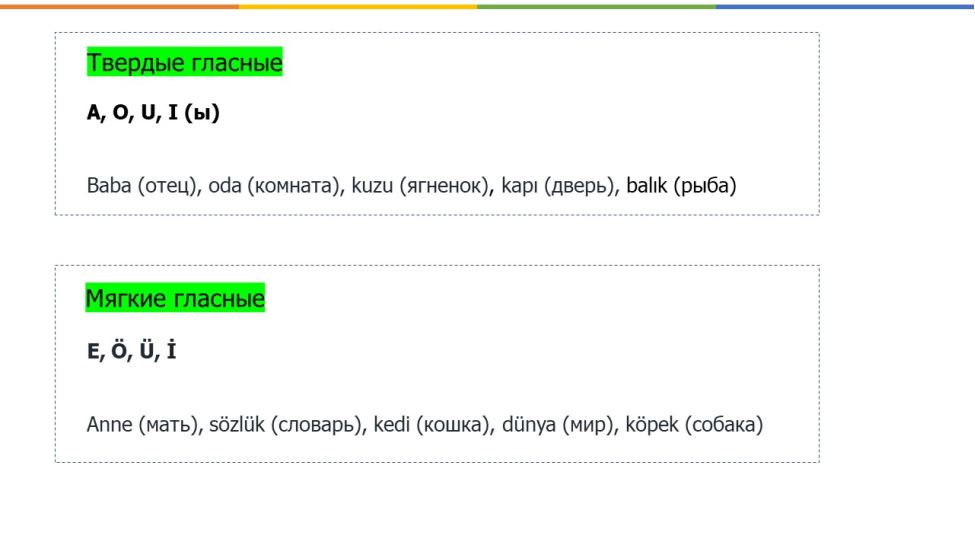The height and width of the screenshot is (549, 975).
Task: Click the word 'Anne (мать)'
Action: pos(142,424)
